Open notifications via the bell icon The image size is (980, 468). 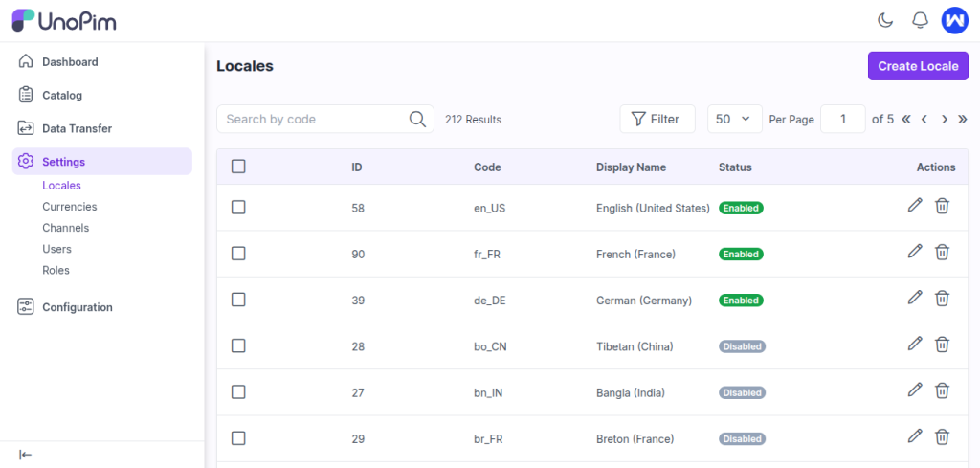click(920, 20)
